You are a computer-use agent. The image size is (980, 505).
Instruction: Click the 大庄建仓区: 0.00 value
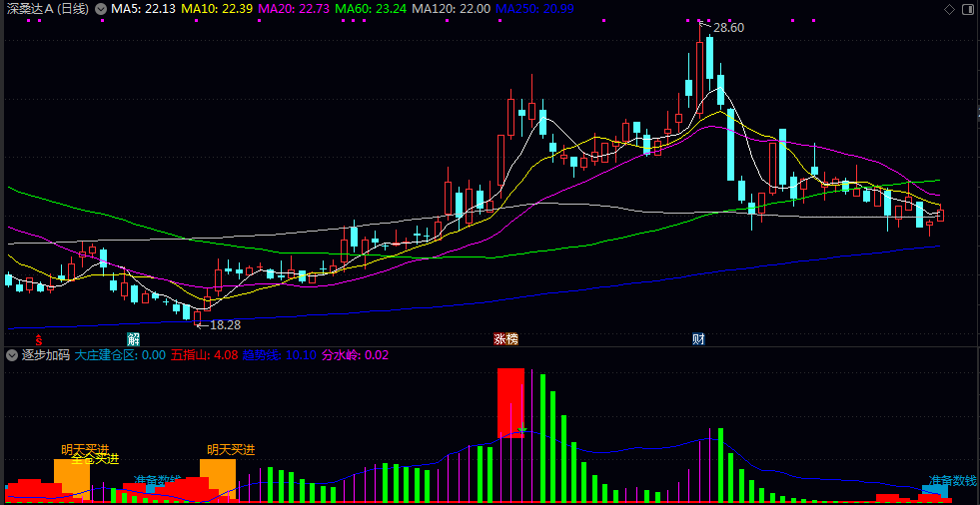coord(120,355)
